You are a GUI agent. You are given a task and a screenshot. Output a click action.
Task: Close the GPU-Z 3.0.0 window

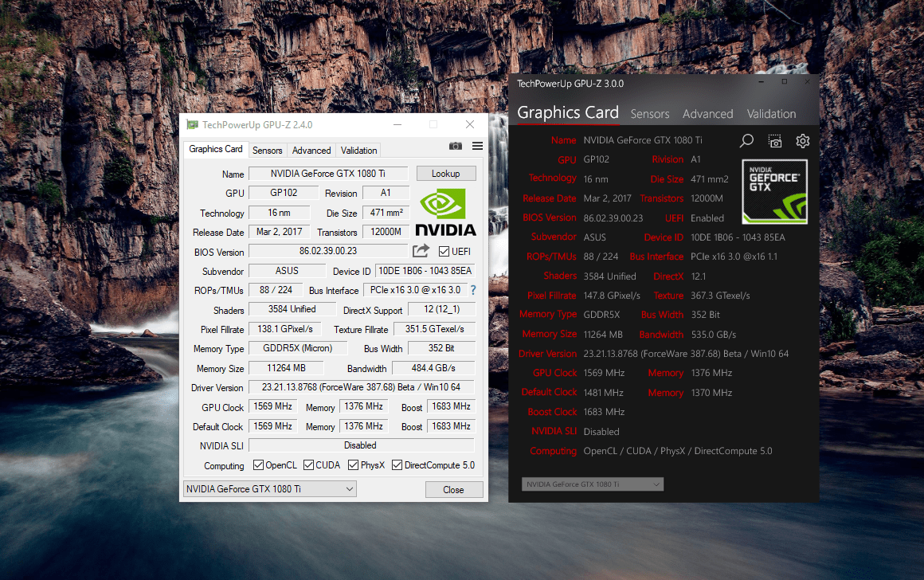pyautogui.click(x=808, y=82)
